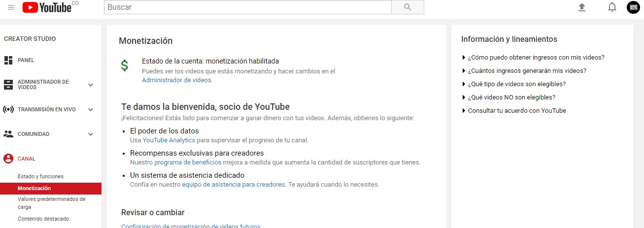Click the Canal person icon

click(8, 159)
